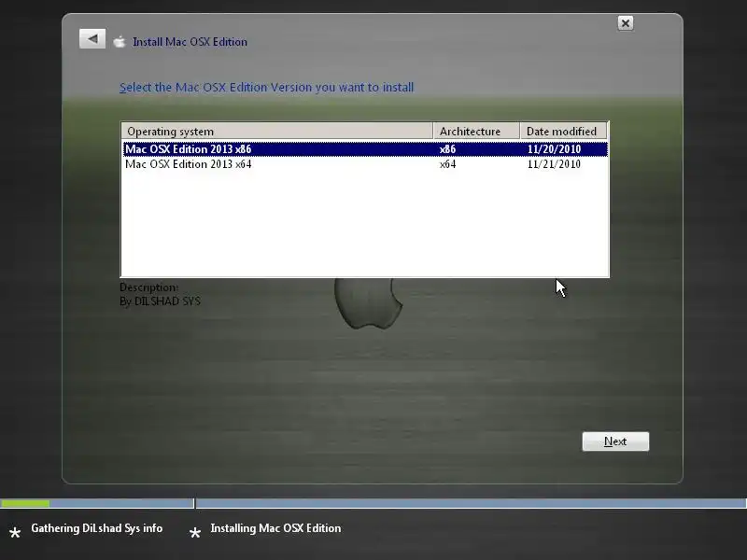The height and width of the screenshot is (560, 747).
Task: Click the Next button
Action: (x=615, y=441)
